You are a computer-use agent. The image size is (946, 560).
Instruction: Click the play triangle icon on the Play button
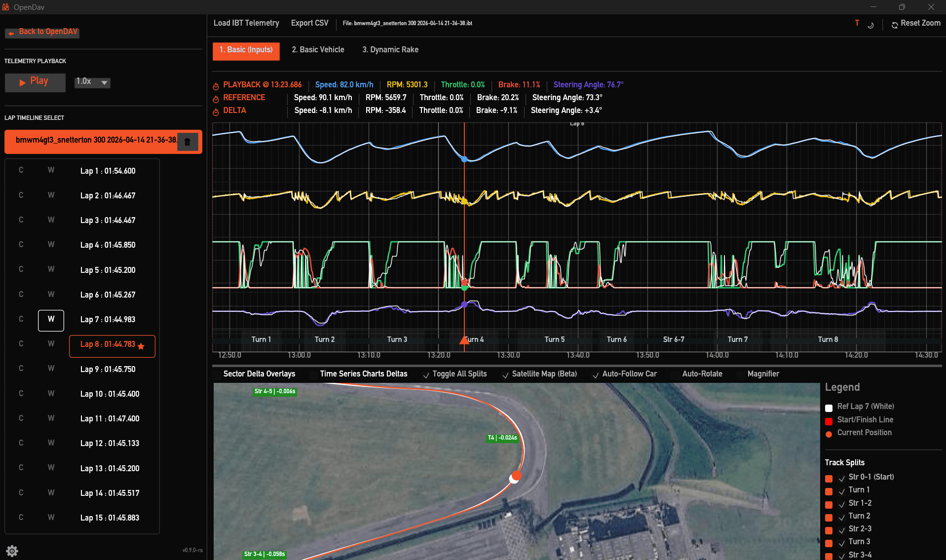[x=22, y=83]
